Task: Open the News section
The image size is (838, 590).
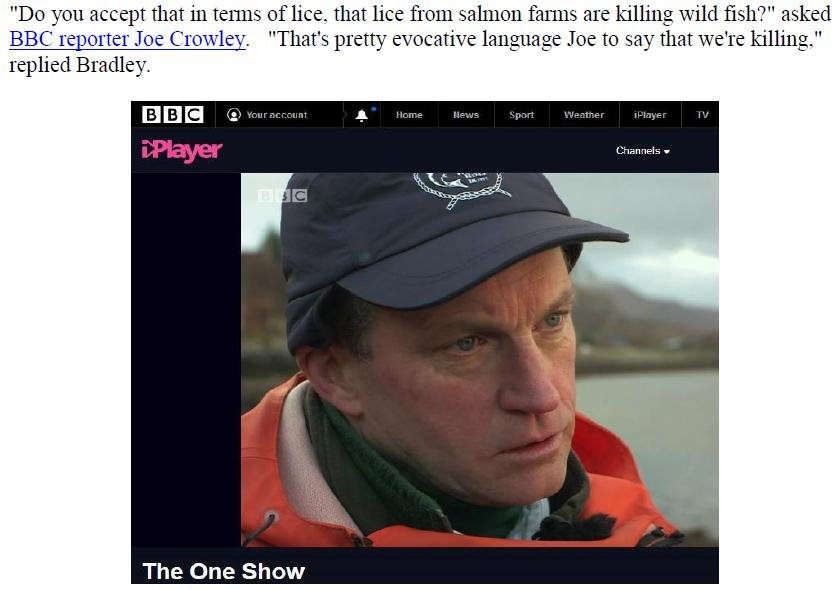Action: (466, 115)
